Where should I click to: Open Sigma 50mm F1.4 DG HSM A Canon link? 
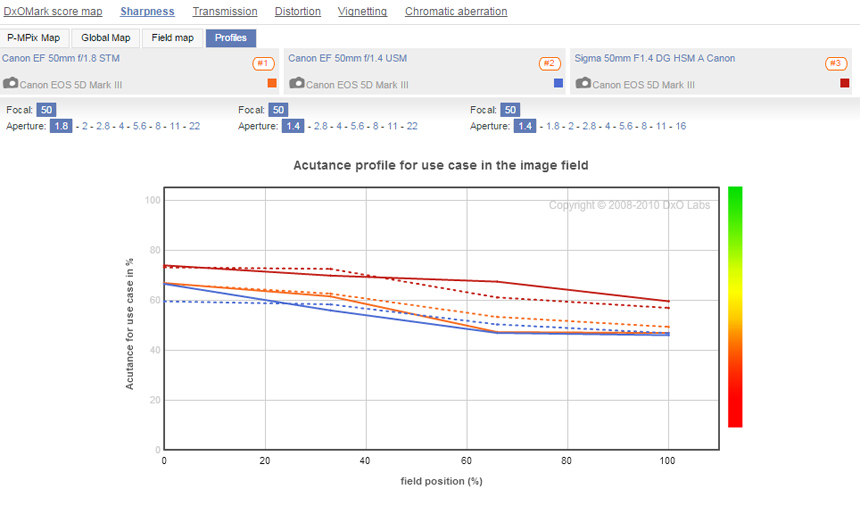[655, 58]
